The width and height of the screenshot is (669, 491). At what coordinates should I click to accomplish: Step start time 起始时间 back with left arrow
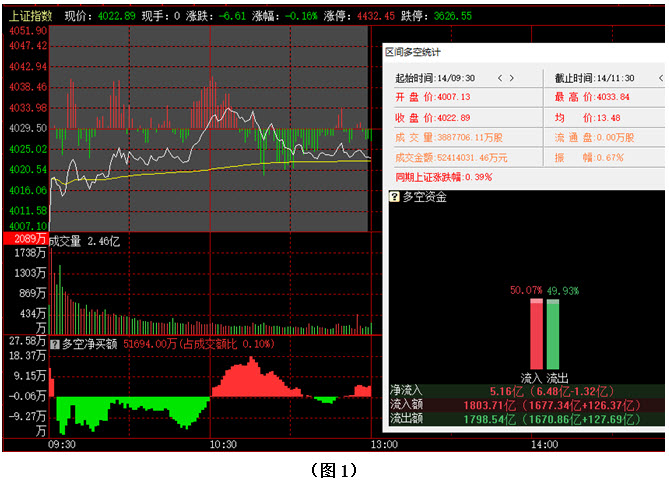[x=498, y=78]
